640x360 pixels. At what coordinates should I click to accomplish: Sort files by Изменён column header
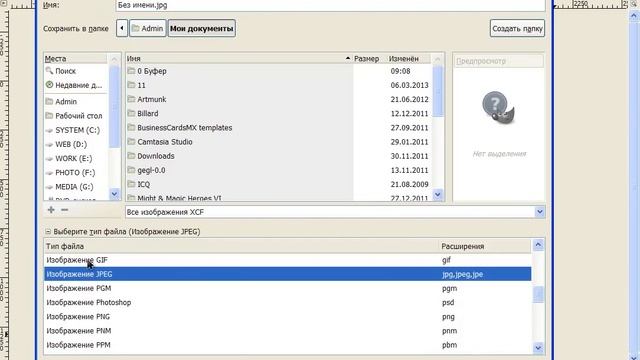[x=409, y=59]
